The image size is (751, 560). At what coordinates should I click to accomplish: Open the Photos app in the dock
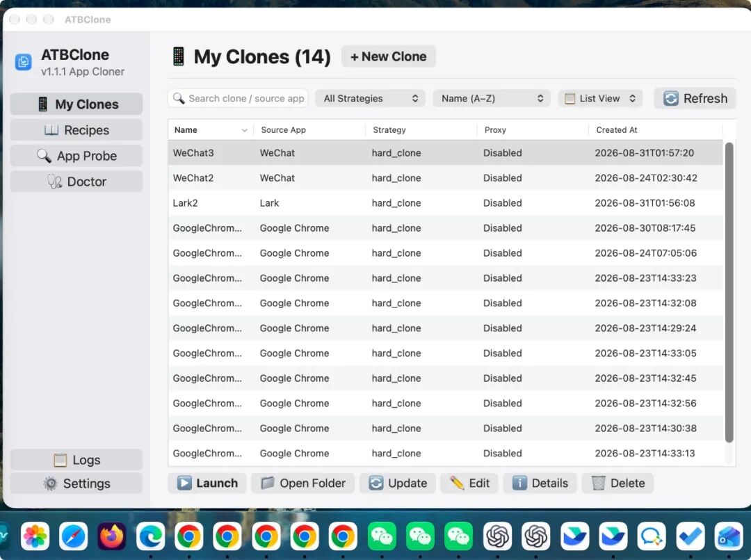[x=35, y=536]
